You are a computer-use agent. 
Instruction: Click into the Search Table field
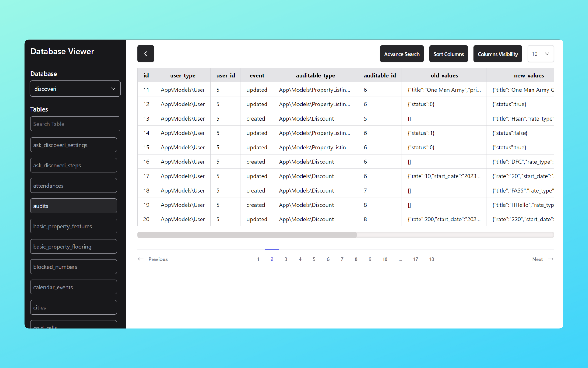[x=75, y=124]
